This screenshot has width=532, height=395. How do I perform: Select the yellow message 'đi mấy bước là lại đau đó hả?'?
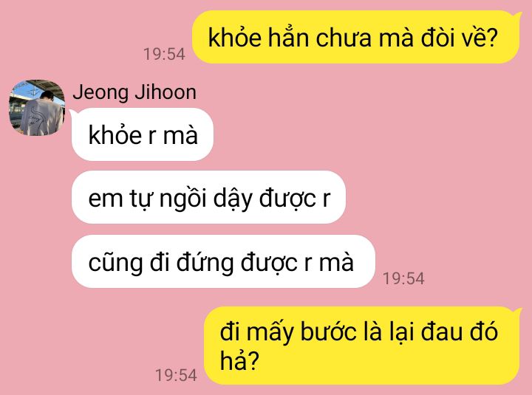pos(361,346)
